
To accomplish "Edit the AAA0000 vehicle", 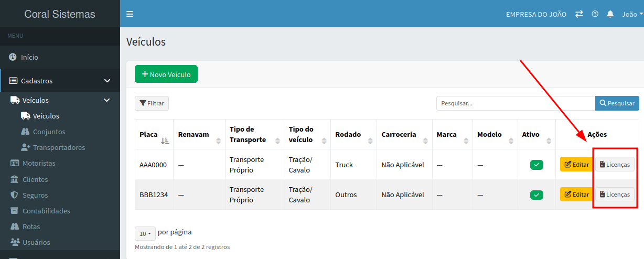I will tap(576, 165).
